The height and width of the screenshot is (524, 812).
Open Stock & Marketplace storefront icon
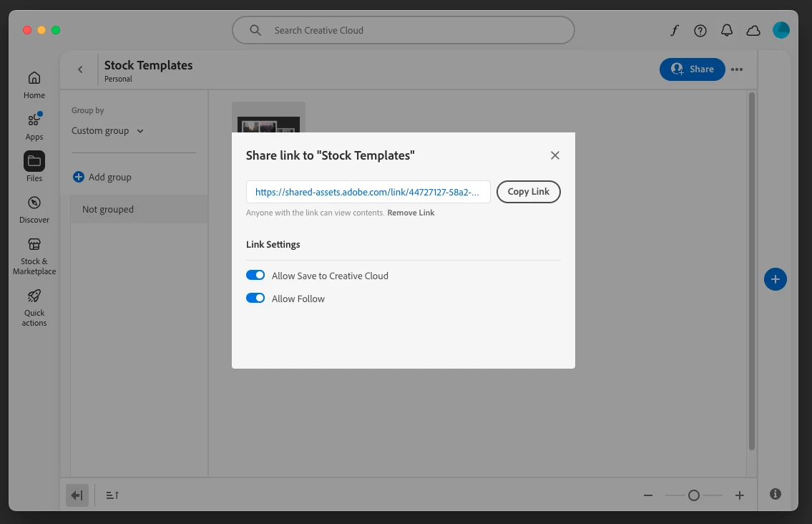coord(34,244)
